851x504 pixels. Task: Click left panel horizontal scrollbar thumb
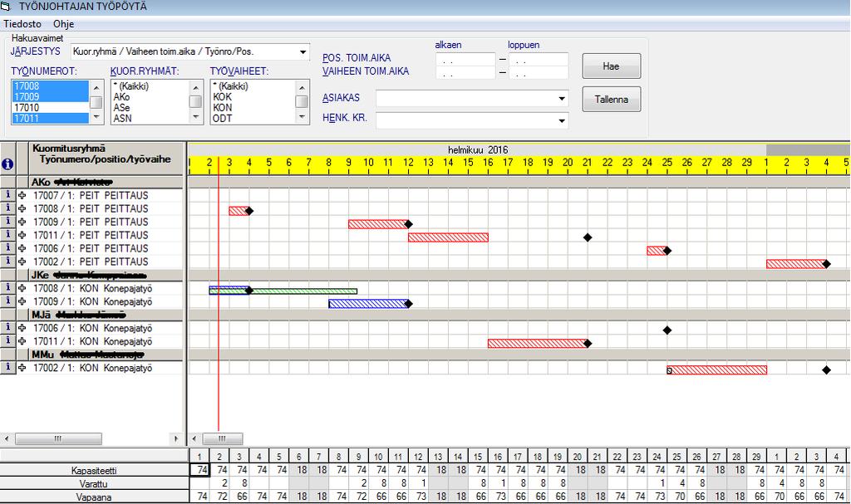pos(58,438)
